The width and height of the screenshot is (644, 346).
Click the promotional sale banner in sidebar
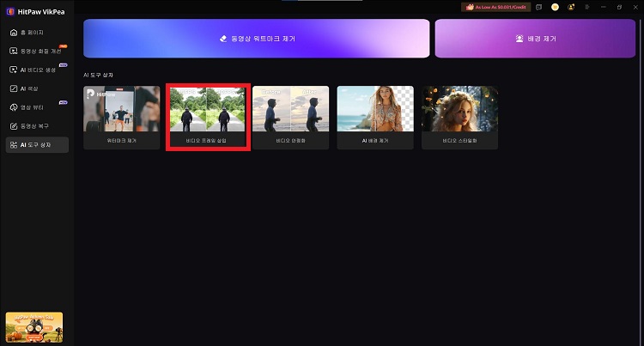click(x=34, y=327)
